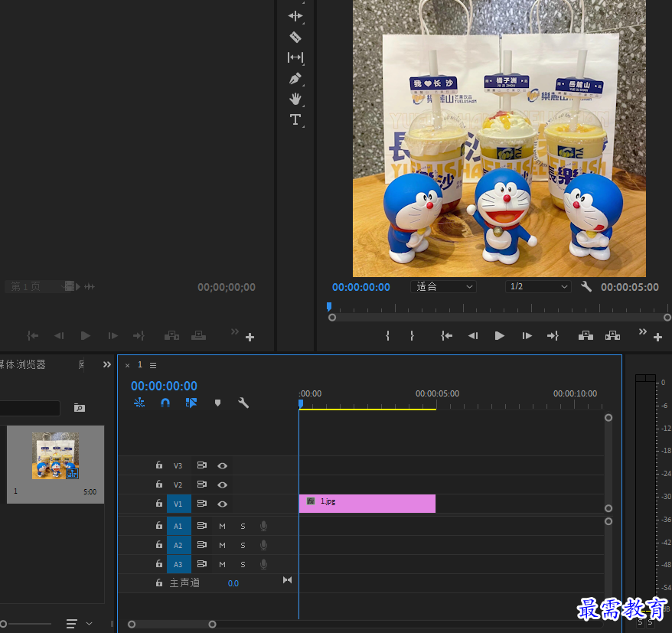The width and height of the screenshot is (672, 633).
Task: Click the Program monitor current timecode
Action: (x=361, y=287)
